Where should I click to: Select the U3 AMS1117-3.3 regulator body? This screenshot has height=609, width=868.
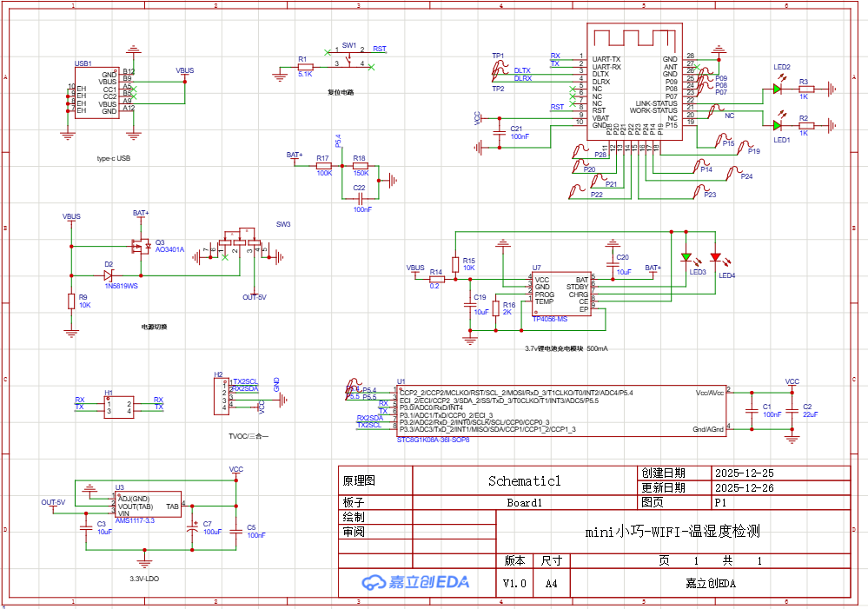tap(149, 505)
